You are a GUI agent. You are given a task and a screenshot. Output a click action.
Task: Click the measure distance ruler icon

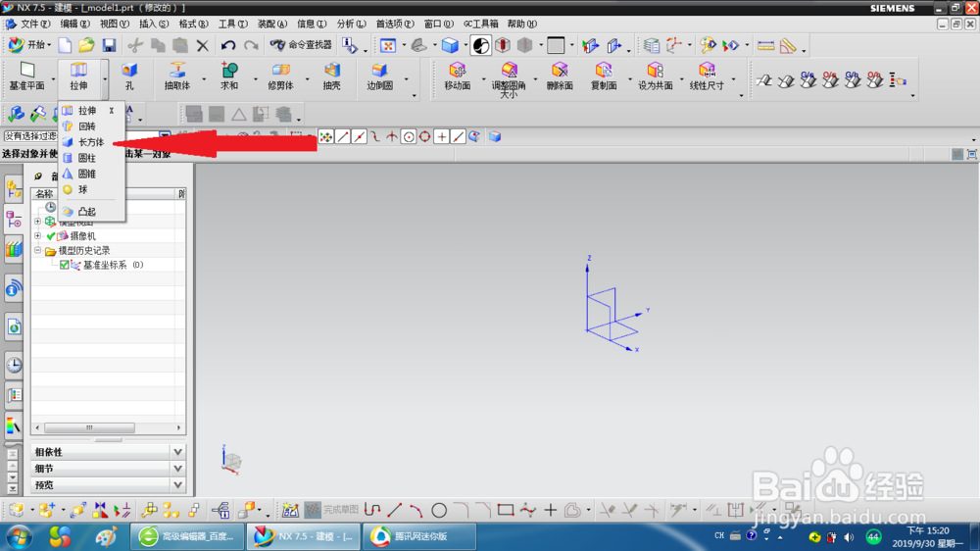(x=765, y=45)
